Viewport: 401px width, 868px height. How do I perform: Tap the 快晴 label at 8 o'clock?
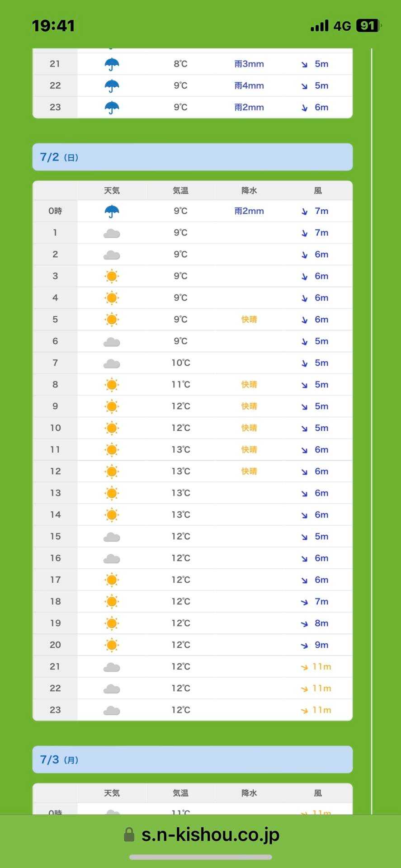pos(249,385)
